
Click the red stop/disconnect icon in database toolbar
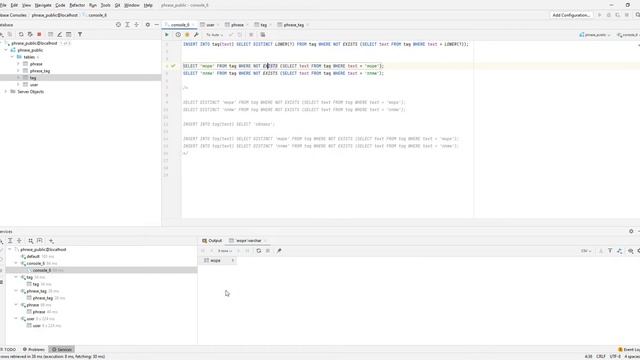39,35
